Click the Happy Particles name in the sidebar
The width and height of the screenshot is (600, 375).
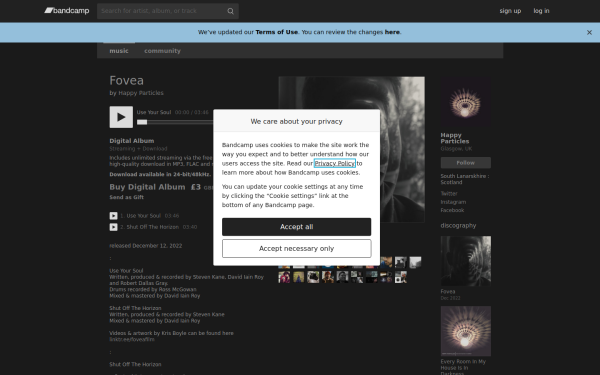[455, 138]
